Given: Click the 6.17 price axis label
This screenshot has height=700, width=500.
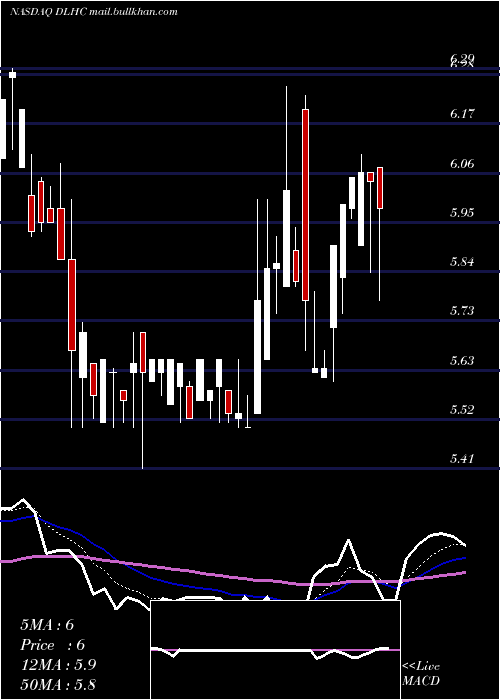Looking at the screenshot, I should click(x=462, y=114).
